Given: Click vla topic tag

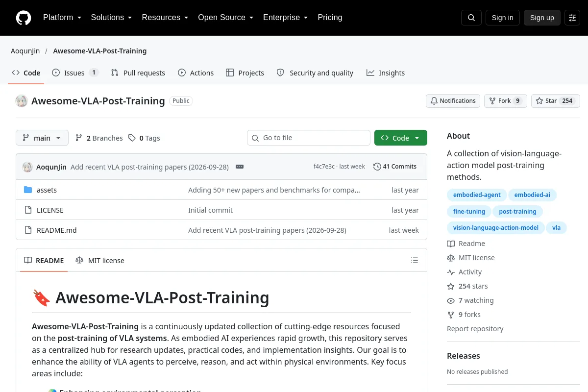Looking at the screenshot, I should coord(556,228).
